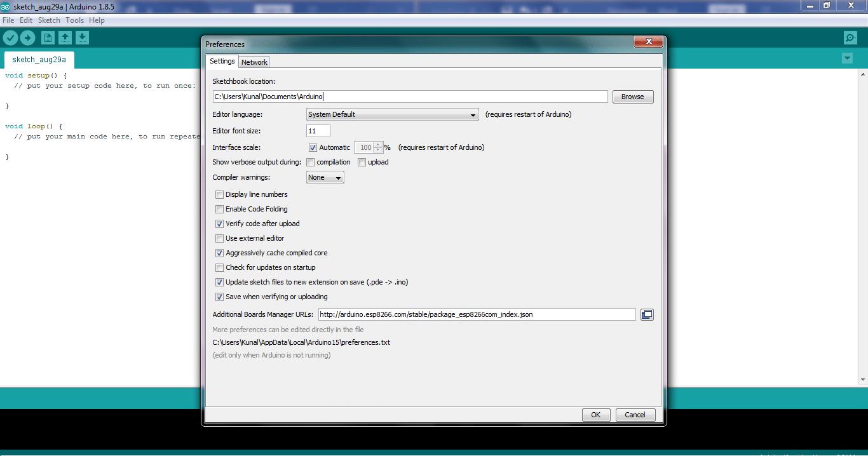Click the Open sketch icon

click(x=65, y=38)
